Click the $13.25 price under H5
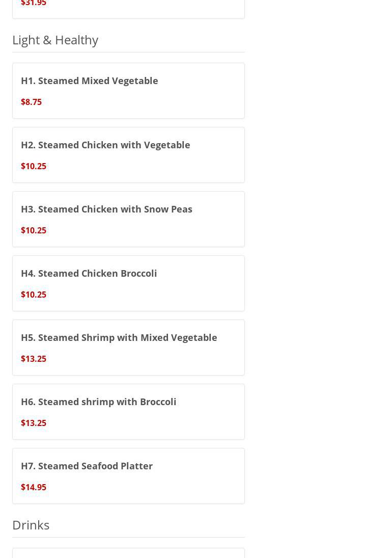 pos(34,359)
